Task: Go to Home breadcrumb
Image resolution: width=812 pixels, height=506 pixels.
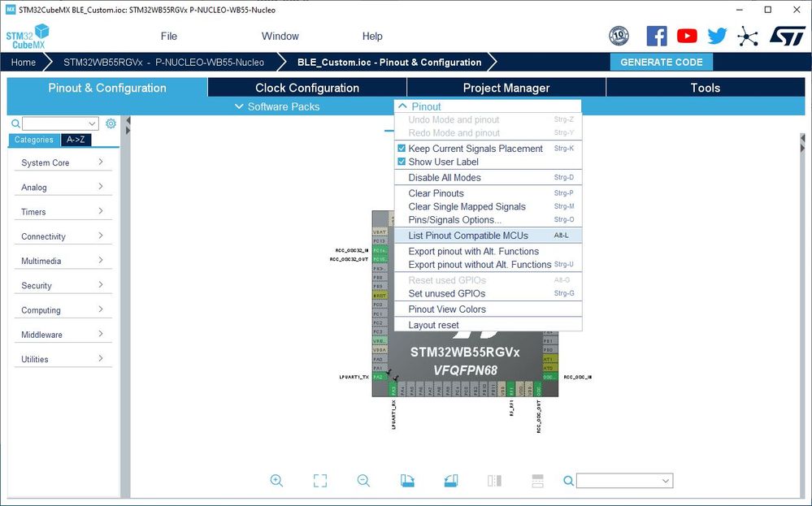Action: pyautogui.click(x=24, y=62)
